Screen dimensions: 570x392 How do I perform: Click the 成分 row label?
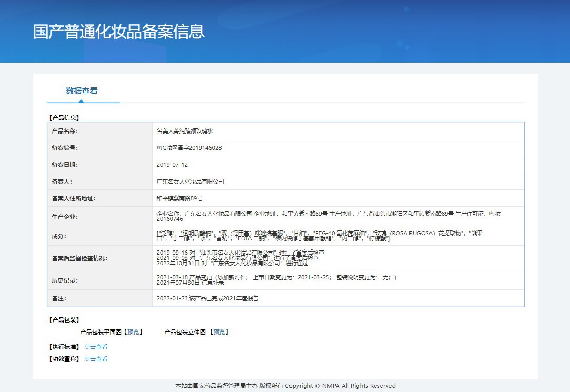59,236
